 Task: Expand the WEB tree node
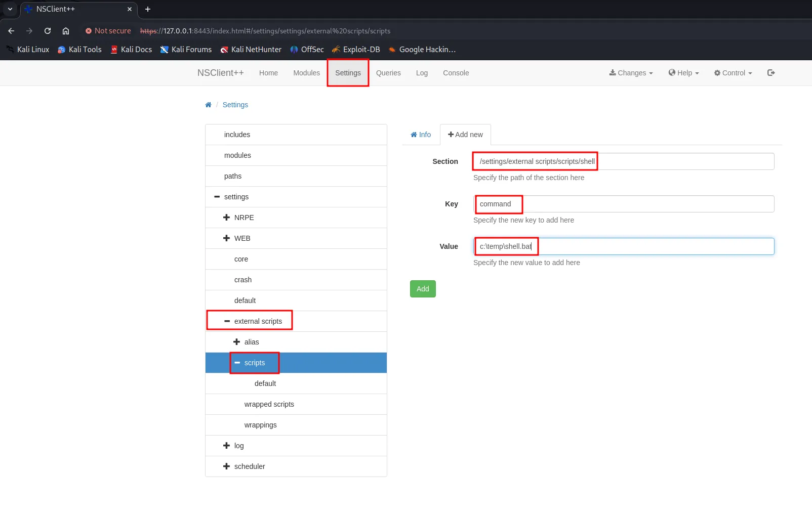pos(226,238)
